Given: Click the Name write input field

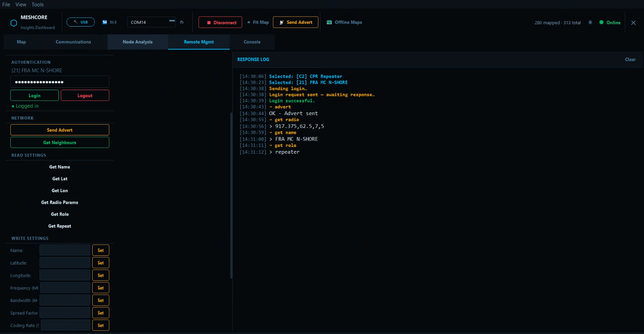Looking at the screenshot, I should point(65,250).
